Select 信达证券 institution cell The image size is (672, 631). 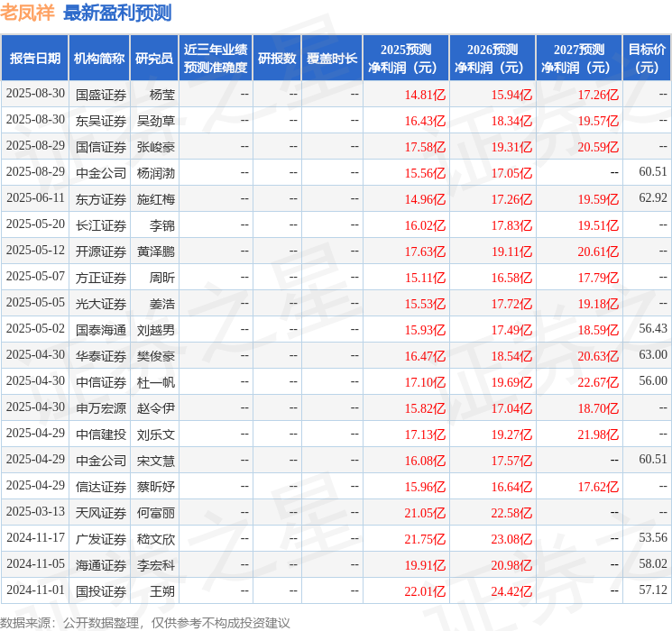(101, 487)
